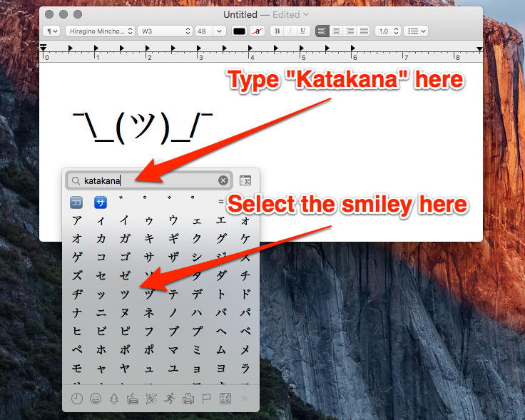Select the Animals & Nature tree category
Screen dimensions: 525x420
click(114, 399)
